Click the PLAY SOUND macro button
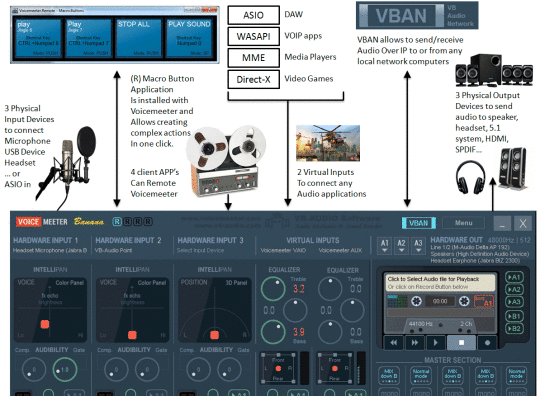Image resolution: width=540 pixels, height=396 pixels. coord(189,38)
